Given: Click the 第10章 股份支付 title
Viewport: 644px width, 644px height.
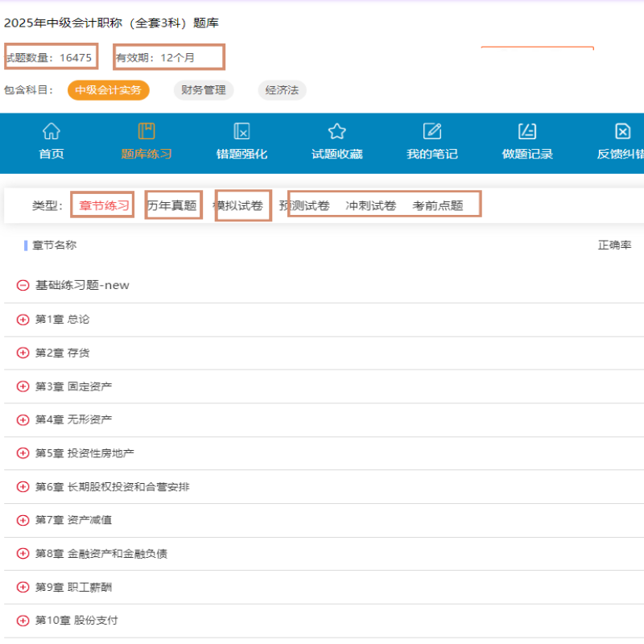Looking at the screenshot, I should tap(76, 621).
